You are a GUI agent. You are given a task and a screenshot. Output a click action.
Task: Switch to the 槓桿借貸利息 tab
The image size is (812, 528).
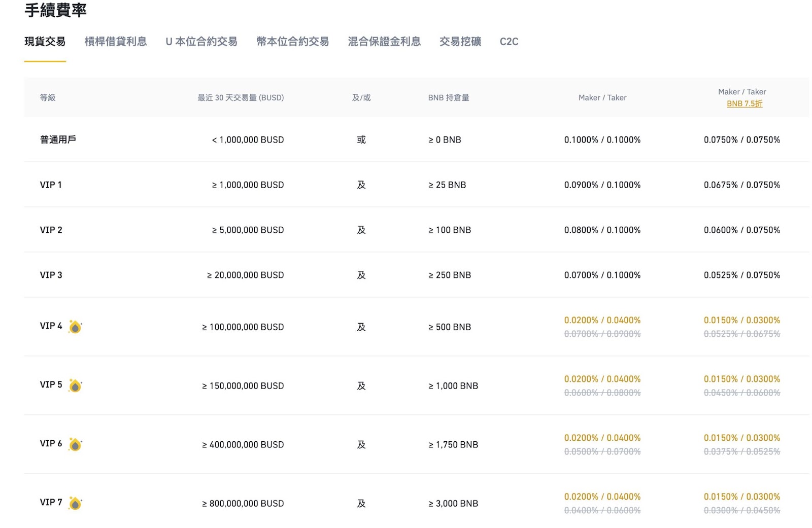(x=116, y=42)
